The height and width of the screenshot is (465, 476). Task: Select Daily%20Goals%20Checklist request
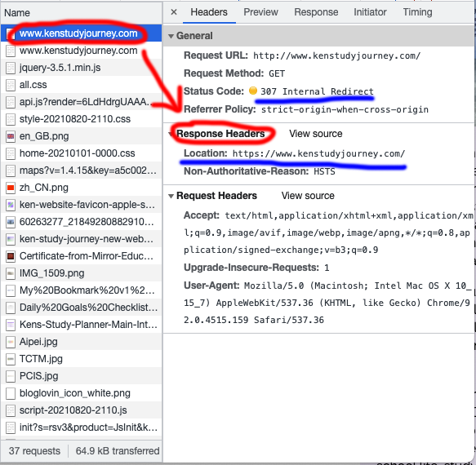pos(81,308)
